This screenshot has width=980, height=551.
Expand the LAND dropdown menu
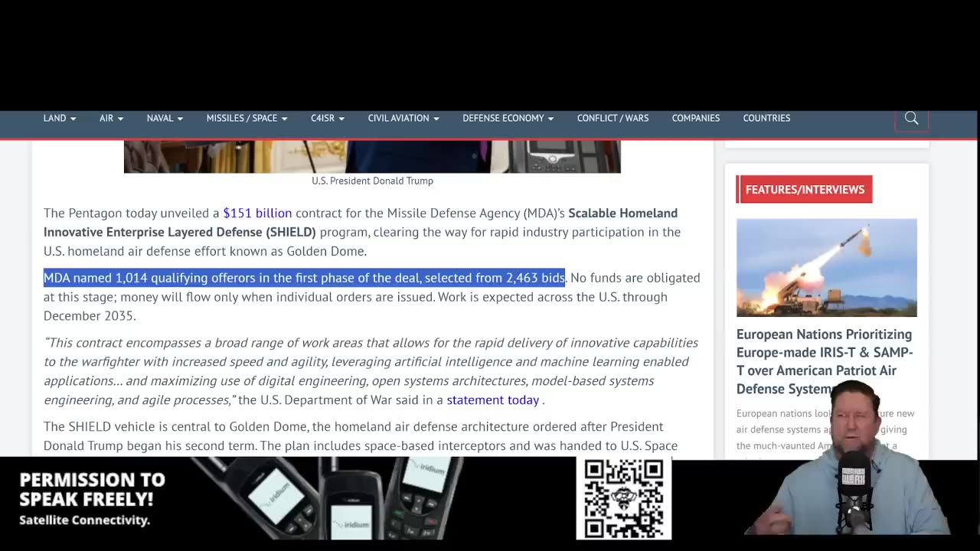(x=60, y=118)
